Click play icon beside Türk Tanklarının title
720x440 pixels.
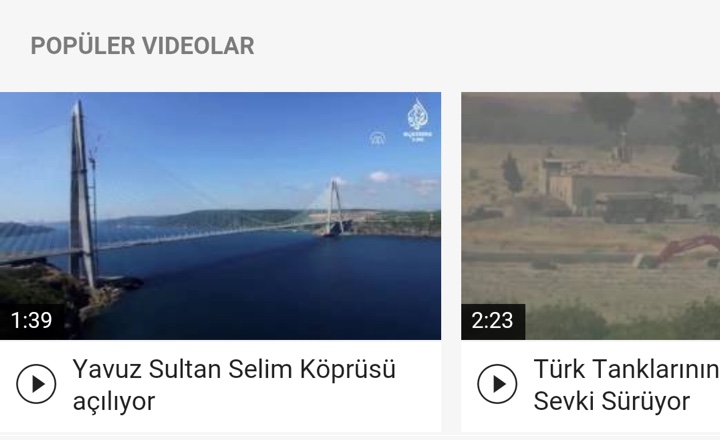[x=497, y=384]
